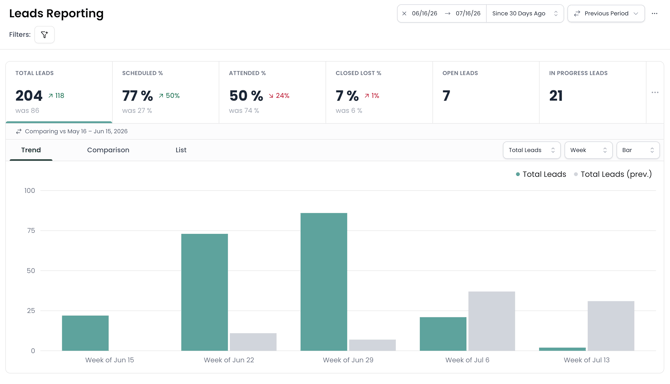The width and height of the screenshot is (670, 384).
Task: Click the 1% change value under Closed Lost
Action: (375, 96)
